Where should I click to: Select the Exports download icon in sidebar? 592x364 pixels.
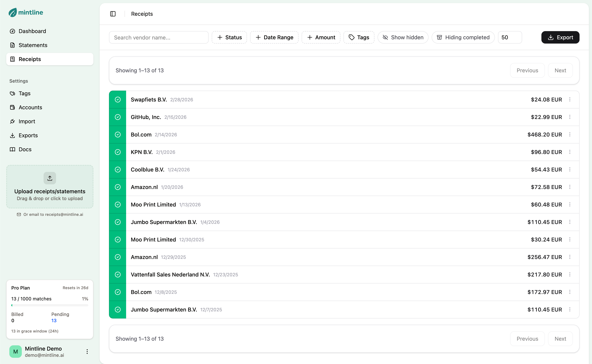[x=12, y=135]
